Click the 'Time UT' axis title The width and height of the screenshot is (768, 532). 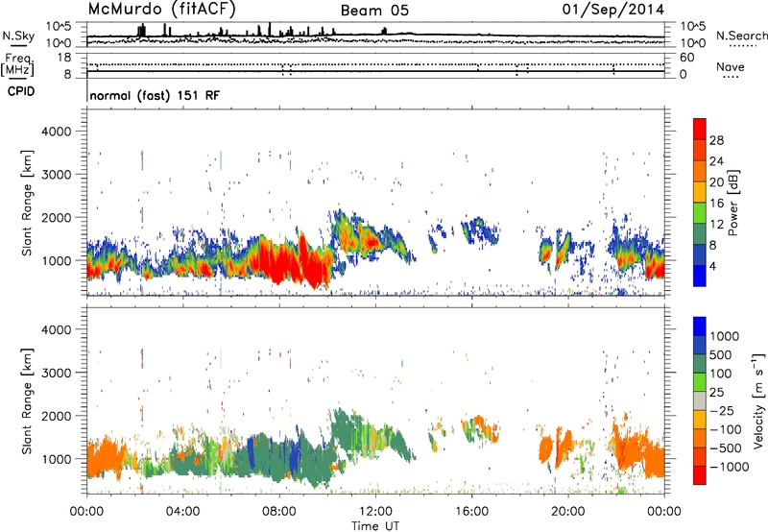(375, 526)
